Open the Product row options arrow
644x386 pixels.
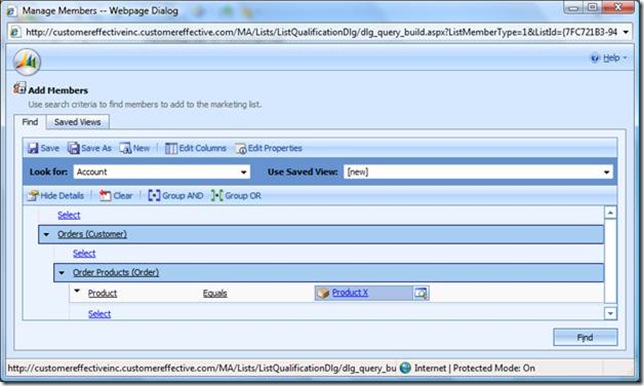77,291
